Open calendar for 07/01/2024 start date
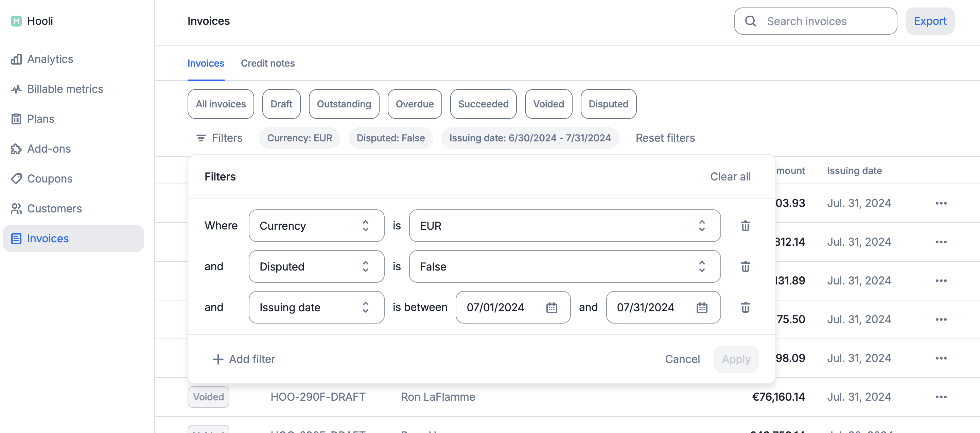 click(552, 308)
